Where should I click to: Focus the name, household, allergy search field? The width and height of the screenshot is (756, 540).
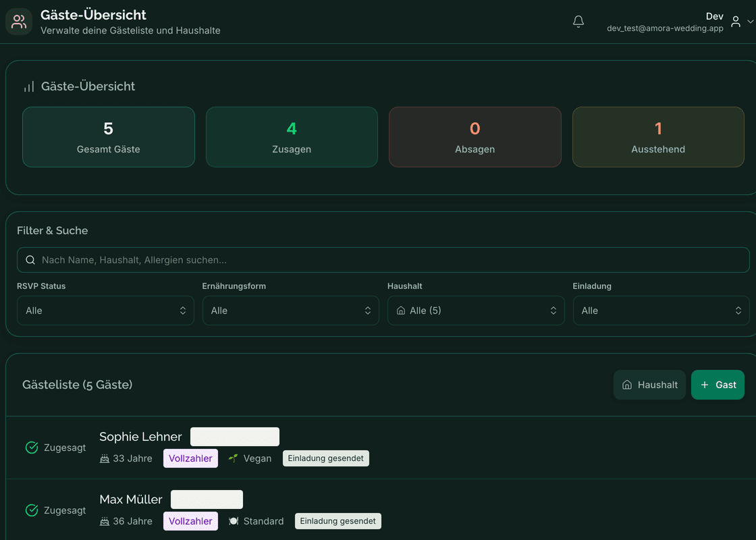point(383,260)
